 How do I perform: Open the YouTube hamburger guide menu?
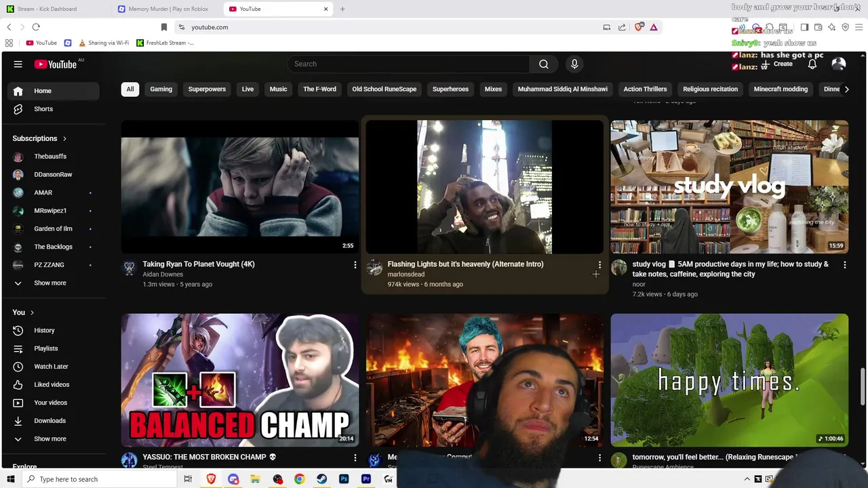coord(18,64)
